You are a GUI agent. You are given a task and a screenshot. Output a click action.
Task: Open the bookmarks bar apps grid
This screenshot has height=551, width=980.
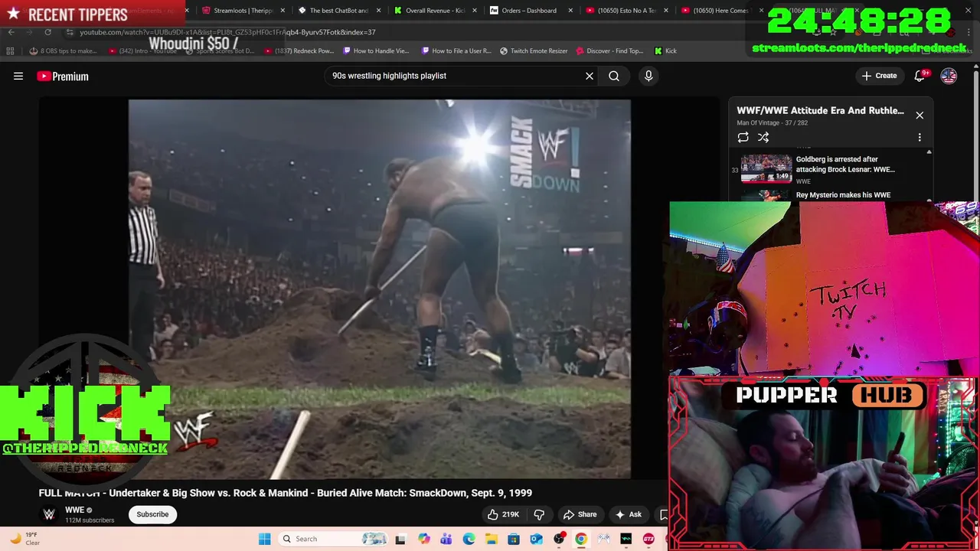[x=10, y=51]
